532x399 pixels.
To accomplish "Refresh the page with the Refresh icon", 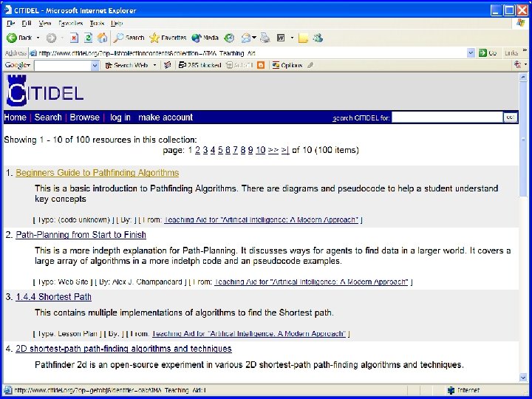I will pyautogui.click(x=88, y=38).
